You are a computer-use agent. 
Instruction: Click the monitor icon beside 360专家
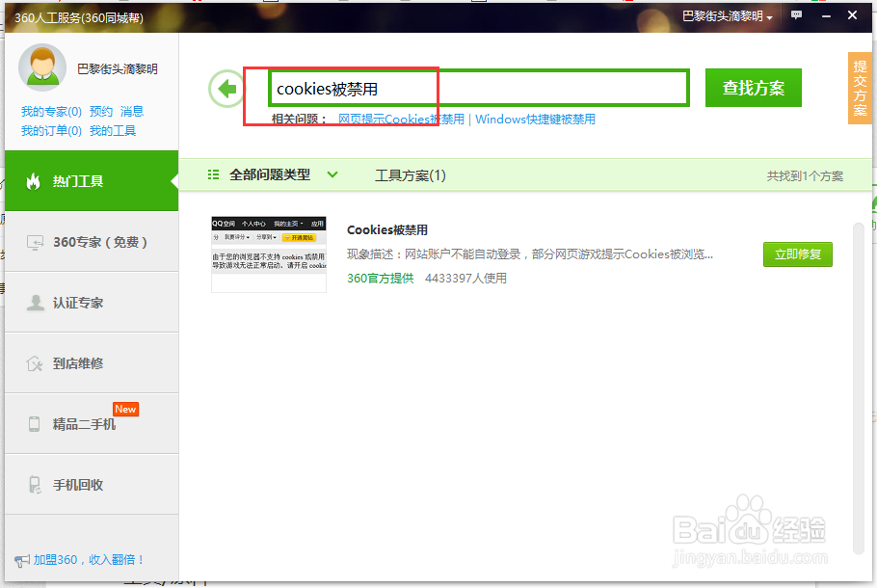[x=36, y=242]
